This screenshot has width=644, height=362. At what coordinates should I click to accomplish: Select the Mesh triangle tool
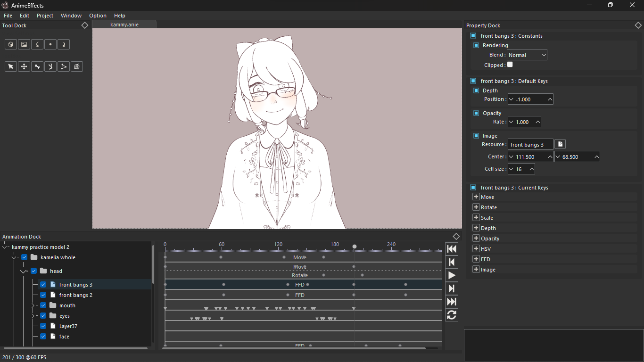pos(64,66)
